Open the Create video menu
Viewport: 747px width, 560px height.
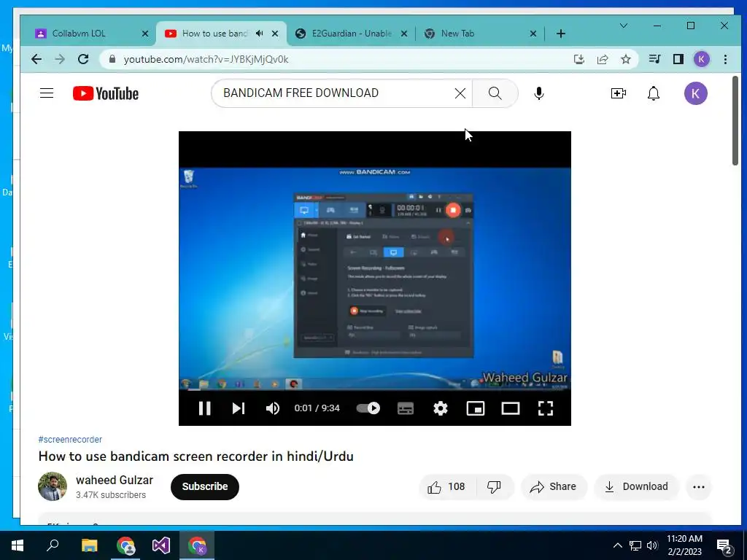(619, 93)
